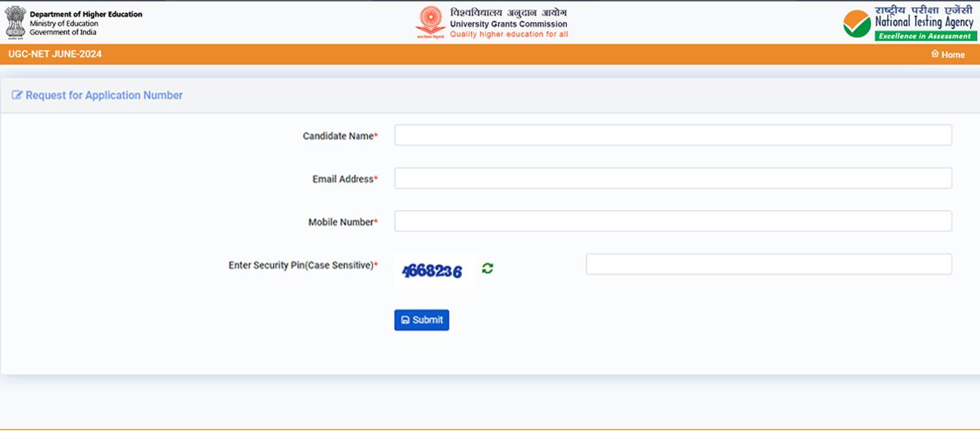Click the Enter Security Pin label

point(300,265)
